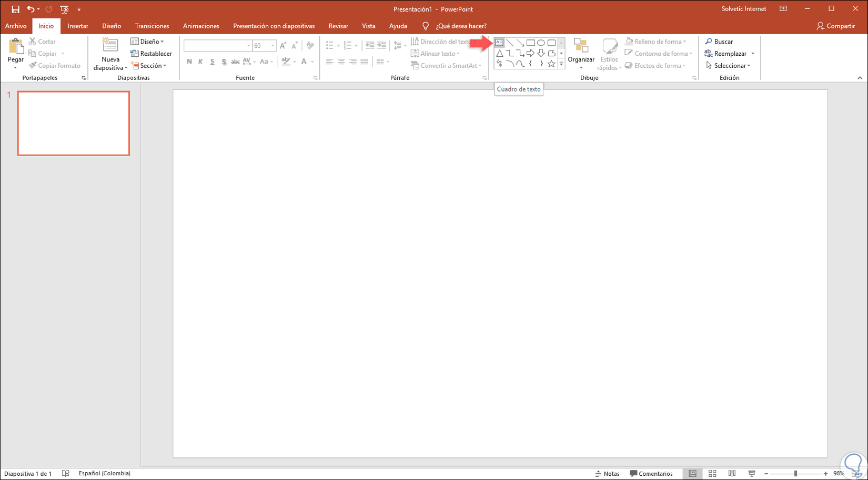Open Presentación con diapositivas tab
Viewport: 868px width, 480px height.
tap(274, 26)
